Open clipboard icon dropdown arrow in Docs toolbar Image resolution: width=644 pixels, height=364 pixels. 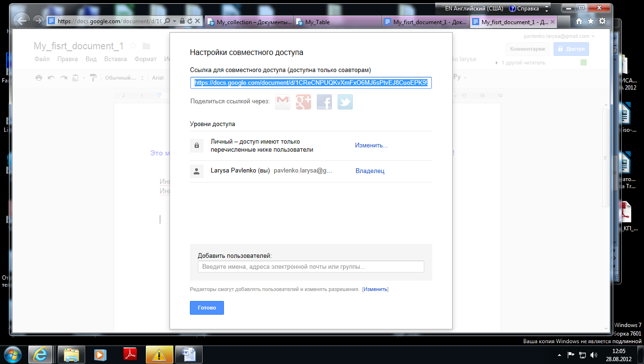point(84,78)
